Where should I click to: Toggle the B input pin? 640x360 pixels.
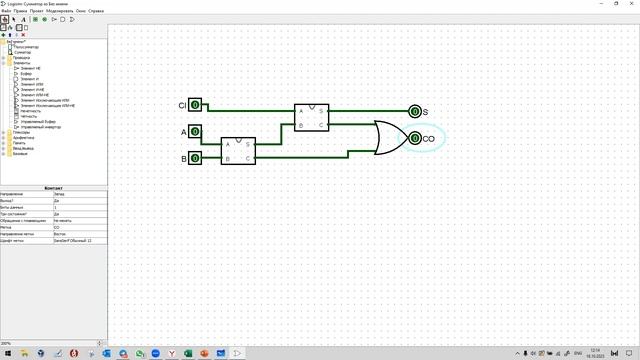pyautogui.click(x=195, y=158)
